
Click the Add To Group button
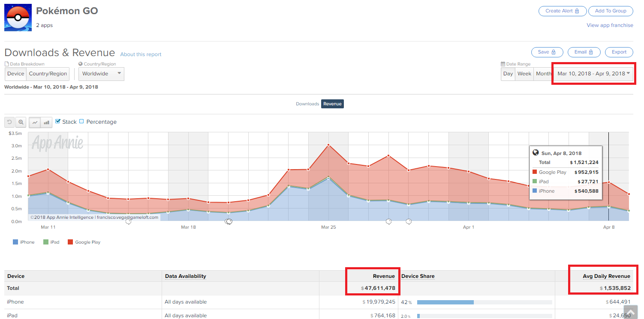611,11
